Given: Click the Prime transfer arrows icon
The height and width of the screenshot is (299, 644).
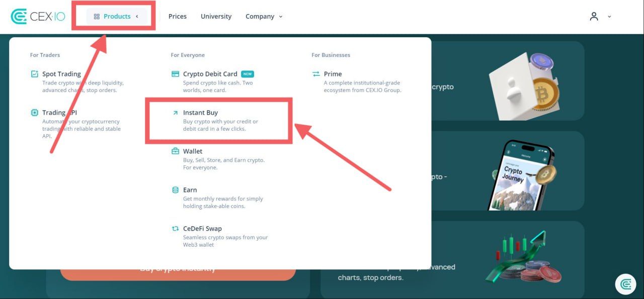Looking at the screenshot, I should tap(316, 74).
